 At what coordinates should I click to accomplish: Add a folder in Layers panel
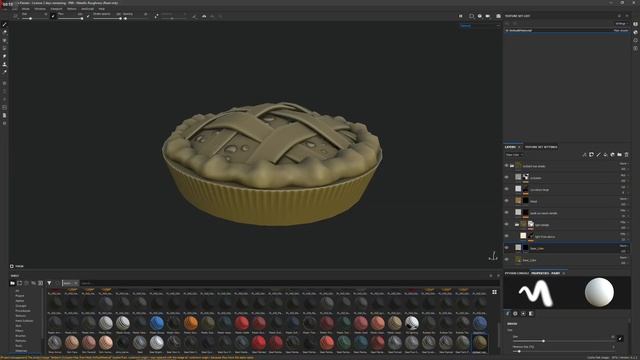619,155
